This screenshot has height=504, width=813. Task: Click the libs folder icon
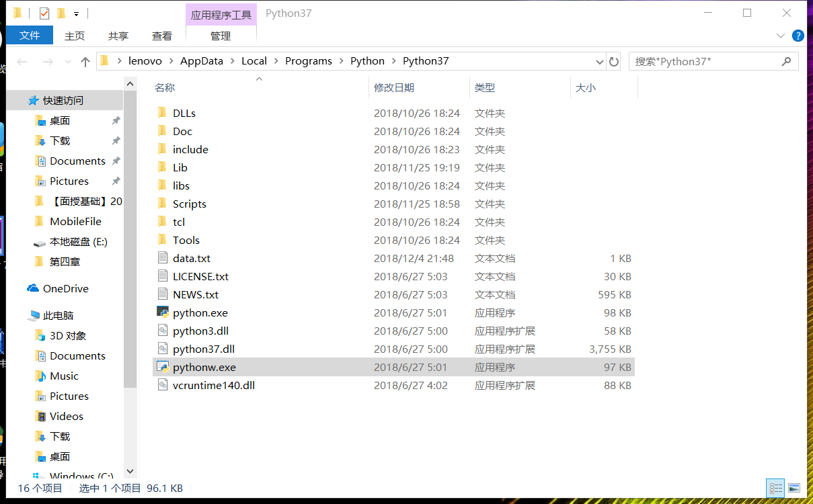(x=162, y=185)
